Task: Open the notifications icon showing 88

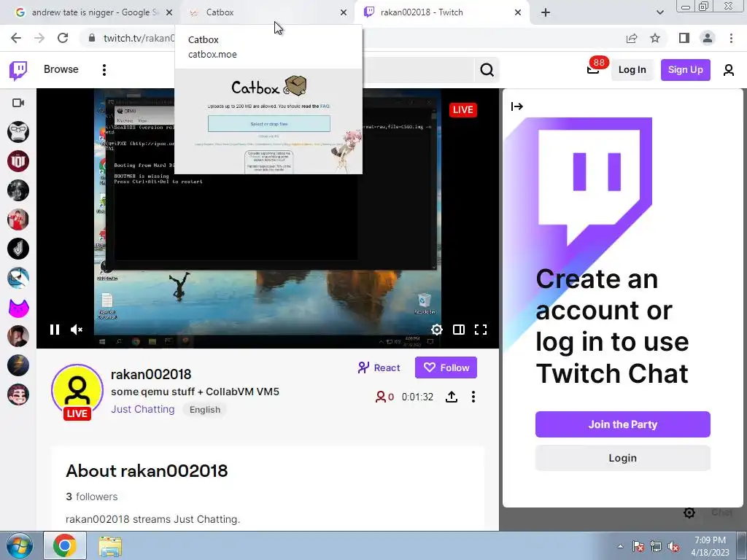Action: (x=592, y=70)
